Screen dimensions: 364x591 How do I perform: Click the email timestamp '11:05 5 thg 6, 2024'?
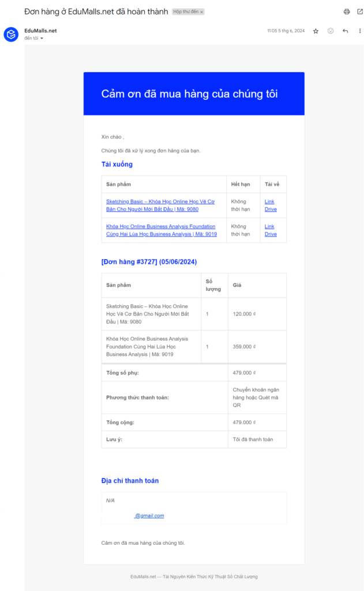click(x=286, y=31)
